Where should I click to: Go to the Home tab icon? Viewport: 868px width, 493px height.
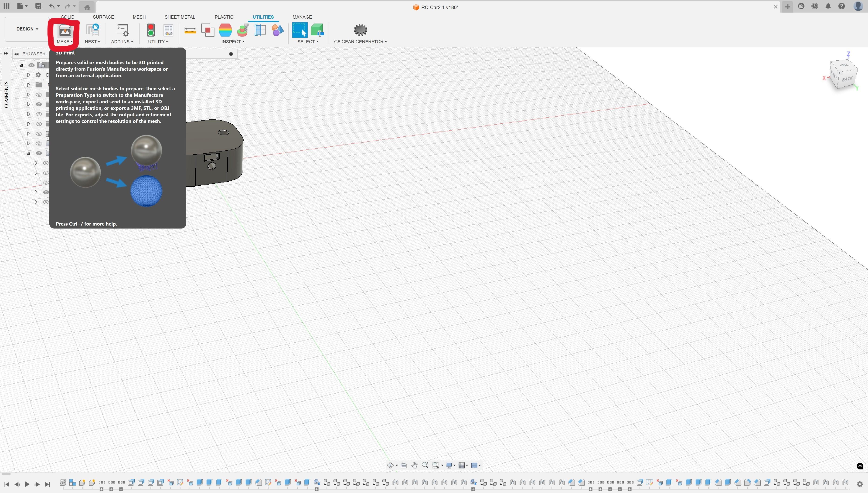pos(87,7)
